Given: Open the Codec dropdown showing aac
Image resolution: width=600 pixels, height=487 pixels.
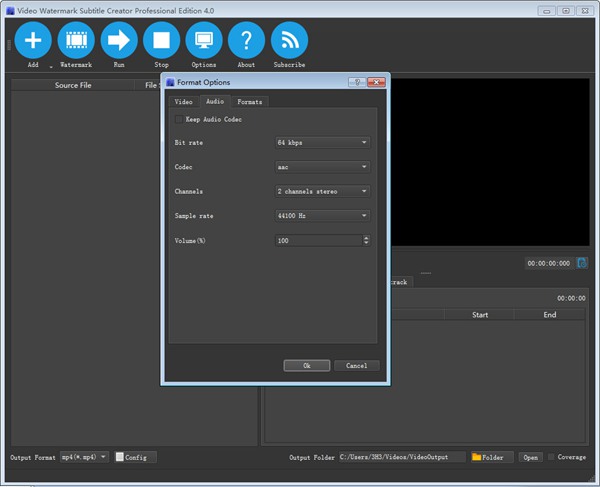Looking at the screenshot, I should coord(322,167).
